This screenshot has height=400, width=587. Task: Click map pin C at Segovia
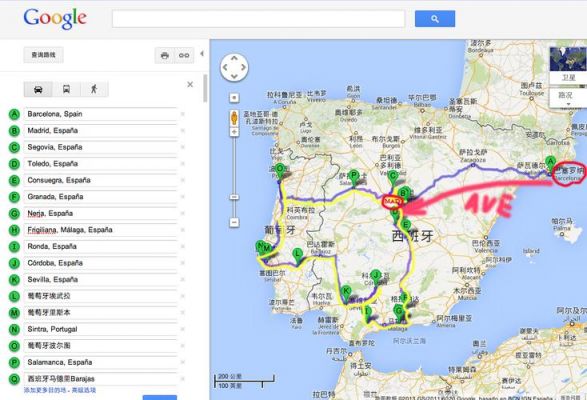tap(393, 179)
